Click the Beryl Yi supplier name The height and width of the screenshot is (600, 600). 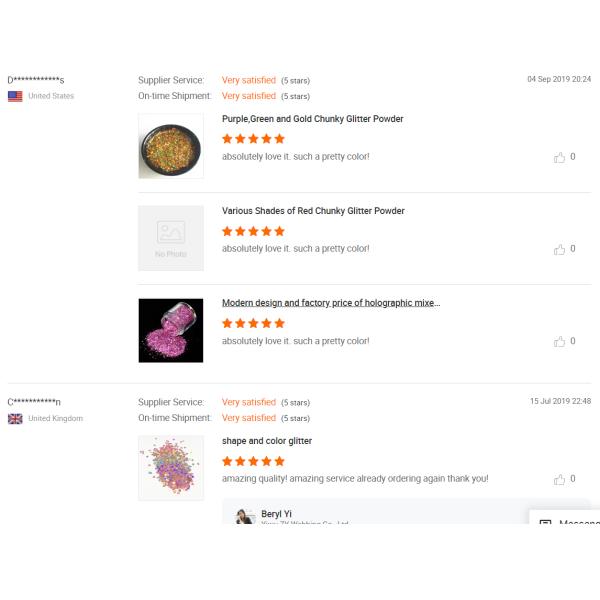pyautogui.click(x=276, y=514)
